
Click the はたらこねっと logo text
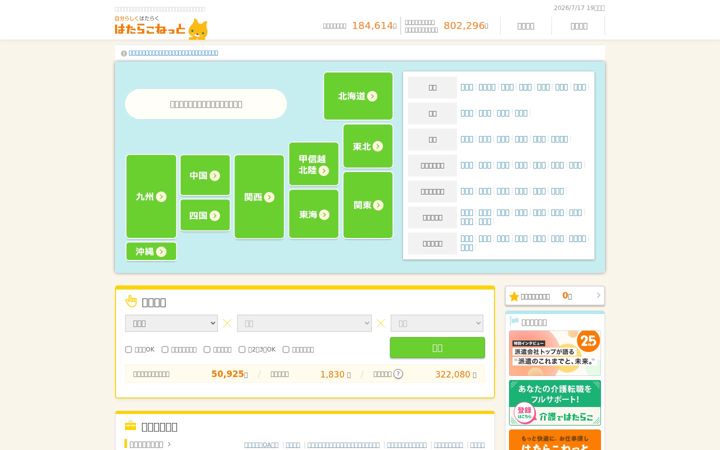click(x=150, y=28)
